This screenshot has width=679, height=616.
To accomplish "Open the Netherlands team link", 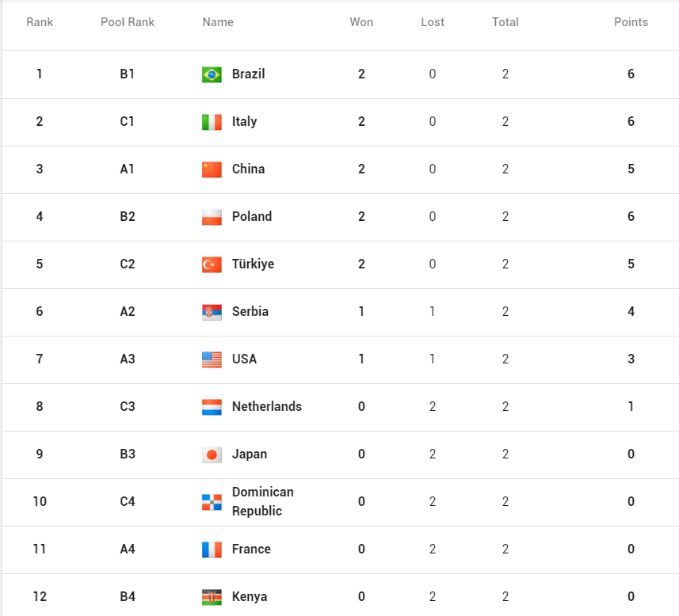I will 267,407.
